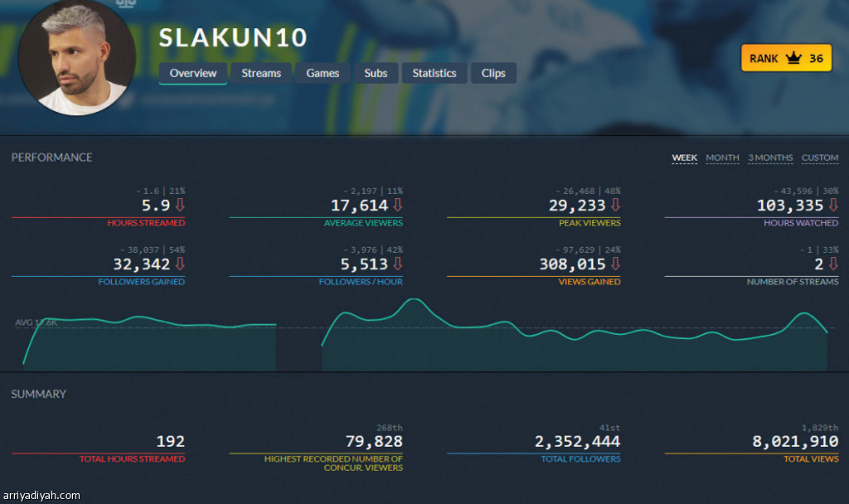
Task: Click the AVERAGE VIEWERS label
Action: coord(363,223)
